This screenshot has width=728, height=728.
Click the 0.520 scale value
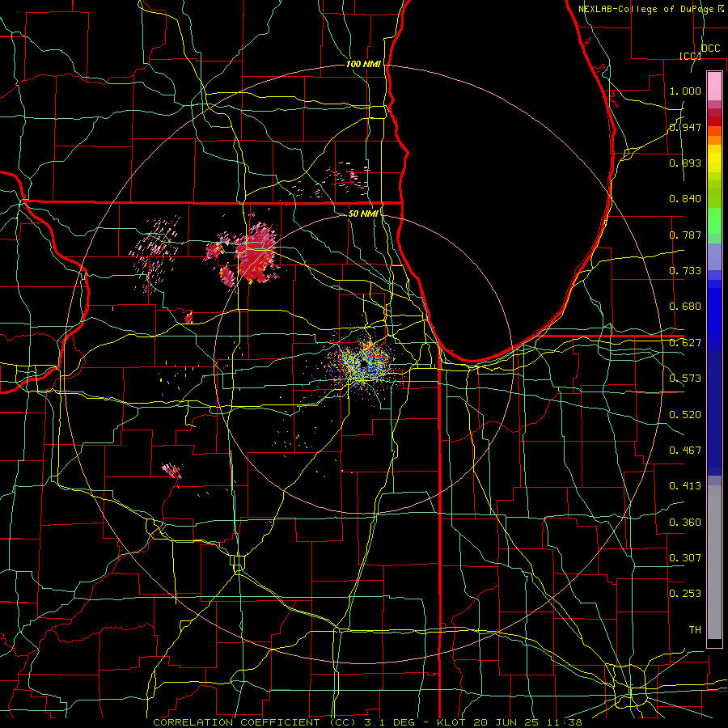point(685,415)
